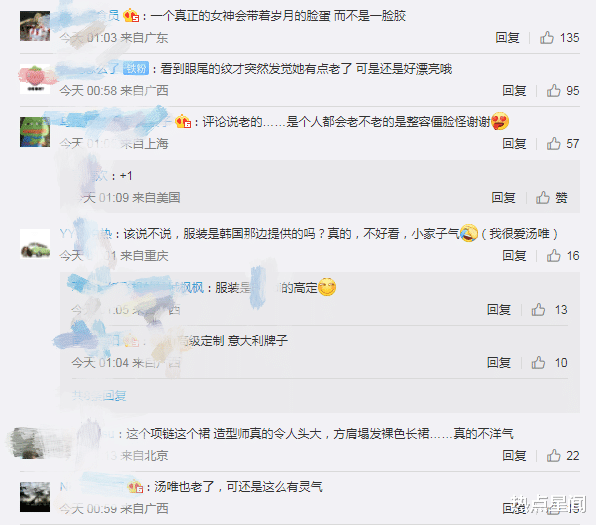
Task: Thumbs-up the reply with 13 likes
Action: pos(538,310)
